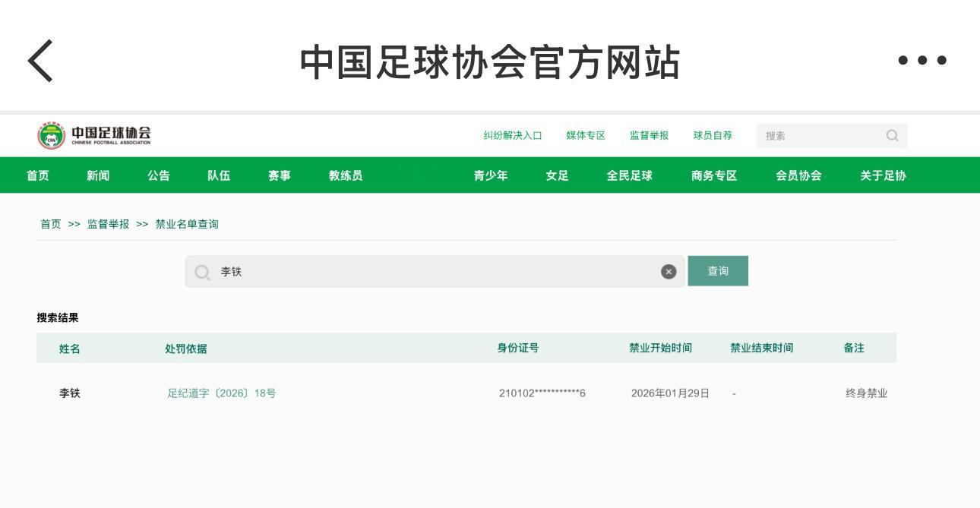Open 球员自荐 link
This screenshot has height=508, width=980.
point(713,136)
